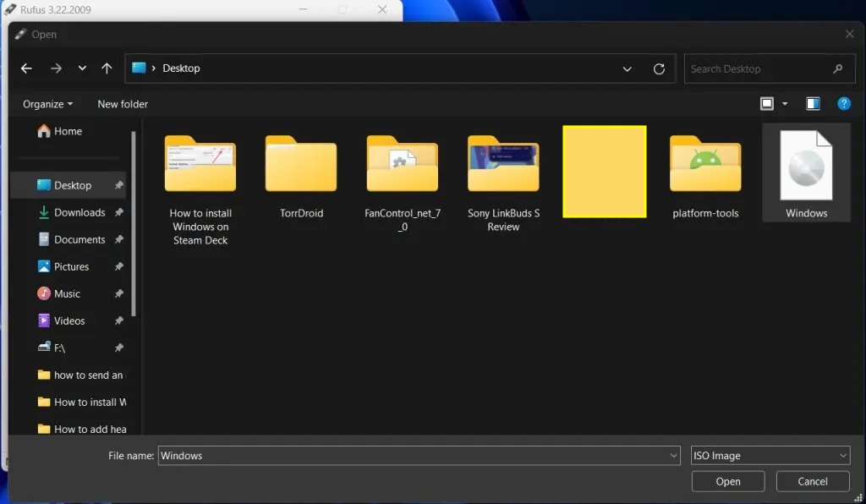
Task: Click the pin icon beside Pictures
Action: pyautogui.click(x=118, y=266)
